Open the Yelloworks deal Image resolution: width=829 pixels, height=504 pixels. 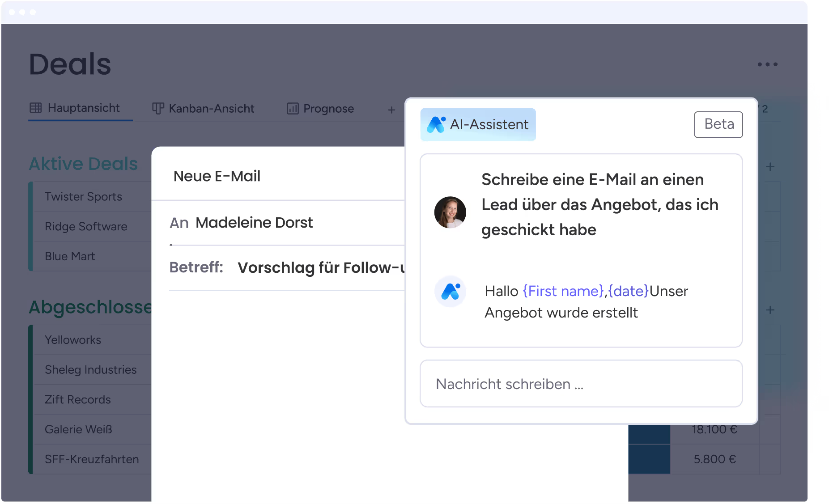coord(73,340)
